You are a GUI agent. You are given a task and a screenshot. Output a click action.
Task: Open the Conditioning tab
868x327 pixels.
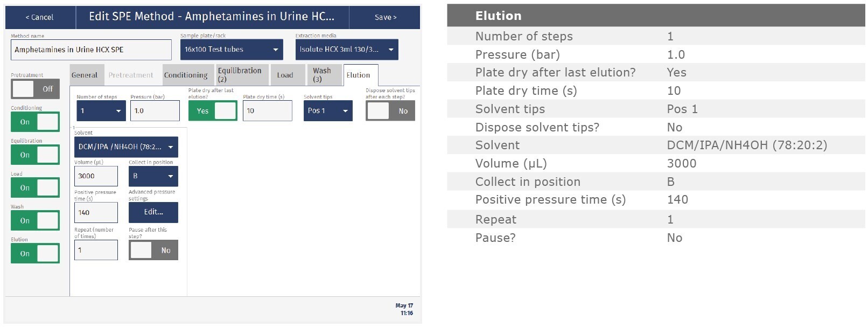(x=186, y=75)
